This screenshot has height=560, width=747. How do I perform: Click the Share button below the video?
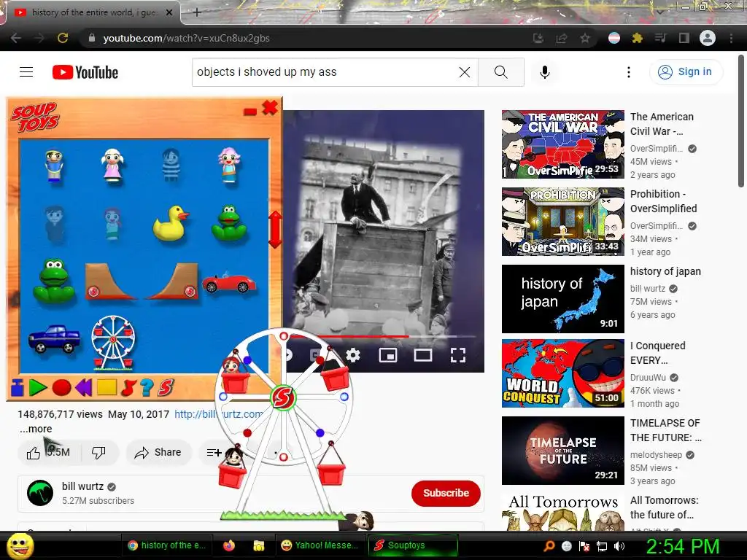tap(158, 452)
